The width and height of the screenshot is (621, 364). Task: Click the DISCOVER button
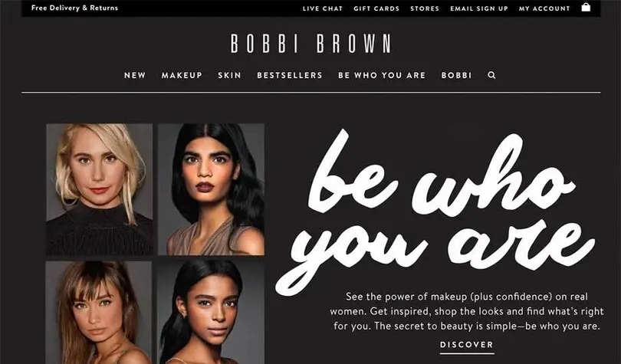467,345
